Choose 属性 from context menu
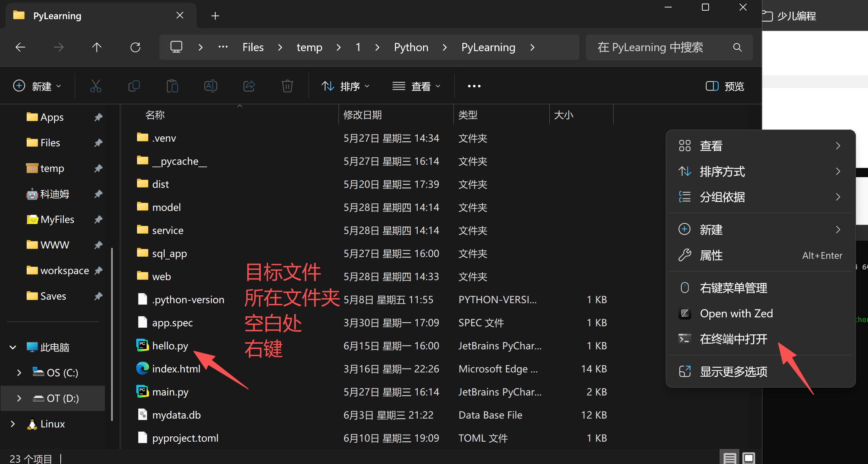The width and height of the screenshot is (868, 464). click(760, 255)
